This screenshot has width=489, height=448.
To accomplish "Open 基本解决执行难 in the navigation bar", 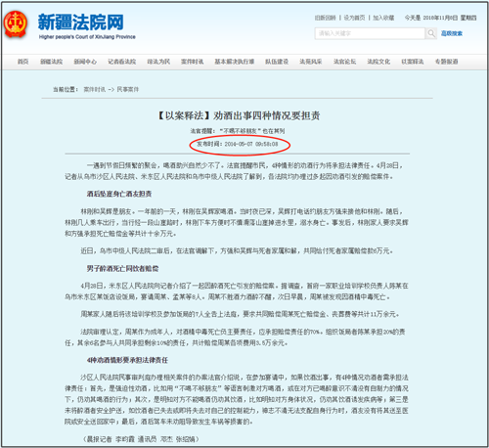I will (235, 62).
